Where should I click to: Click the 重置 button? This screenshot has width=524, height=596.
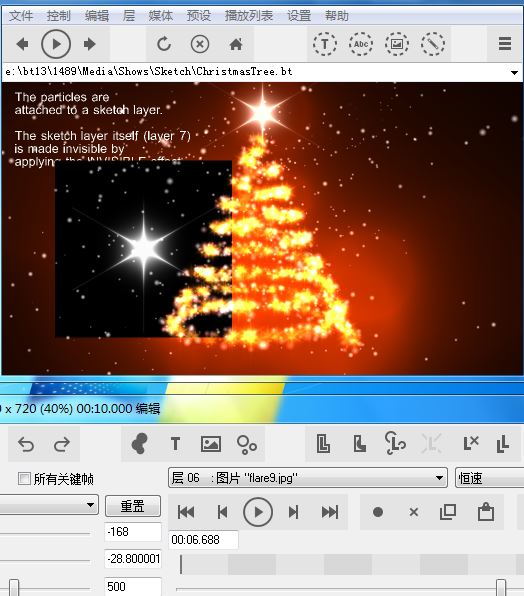pos(133,506)
